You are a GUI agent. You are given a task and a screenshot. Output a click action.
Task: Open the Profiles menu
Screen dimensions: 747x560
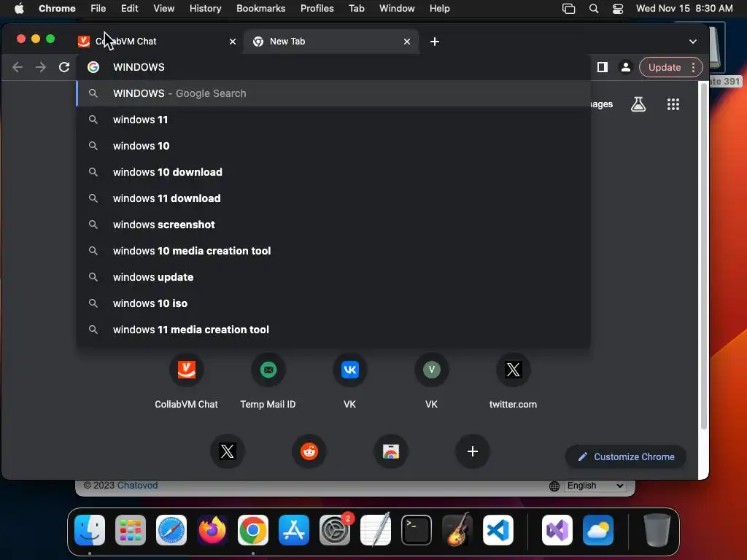click(317, 8)
